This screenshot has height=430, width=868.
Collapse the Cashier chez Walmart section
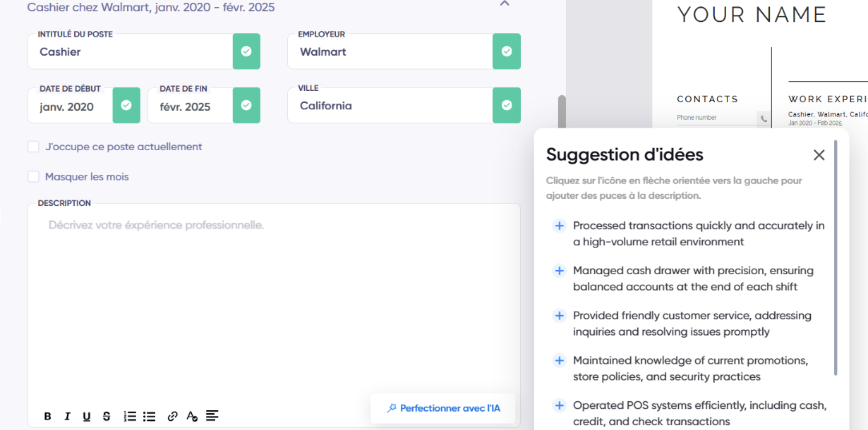click(504, 4)
